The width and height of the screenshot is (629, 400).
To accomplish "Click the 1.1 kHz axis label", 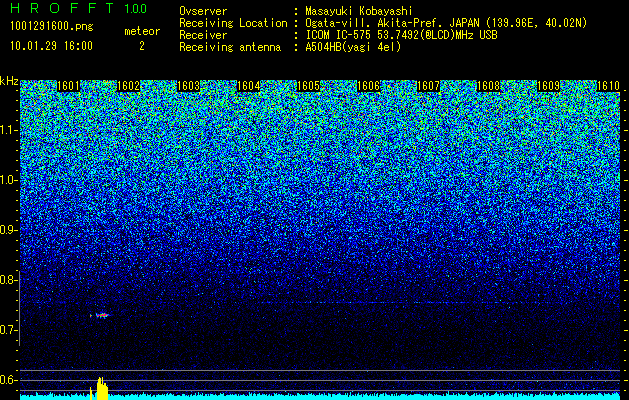I will [x=8, y=130].
